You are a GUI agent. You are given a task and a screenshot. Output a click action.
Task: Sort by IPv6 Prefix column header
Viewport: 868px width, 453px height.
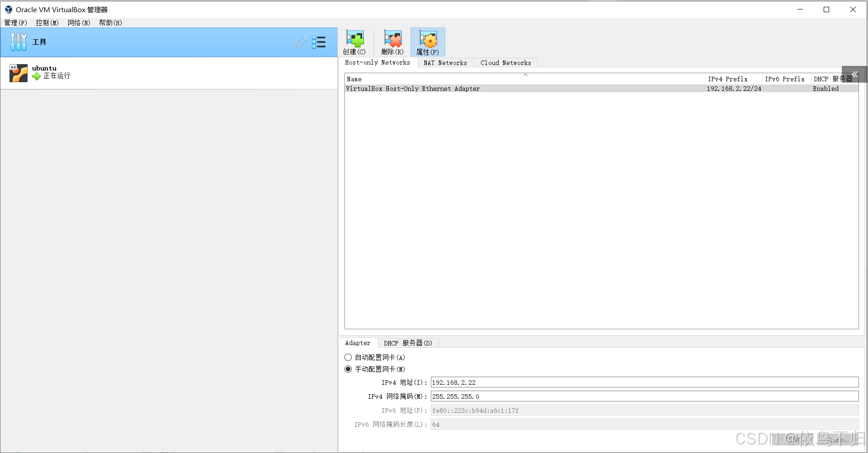click(x=787, y=79)
